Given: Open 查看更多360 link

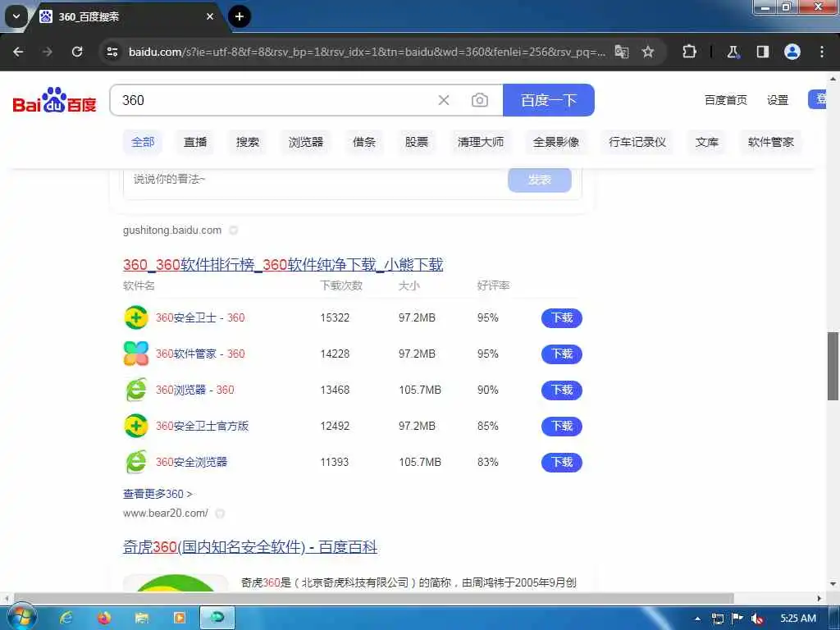Looking at the screenshot, I should pyautogui.click(x=157, y=494).
